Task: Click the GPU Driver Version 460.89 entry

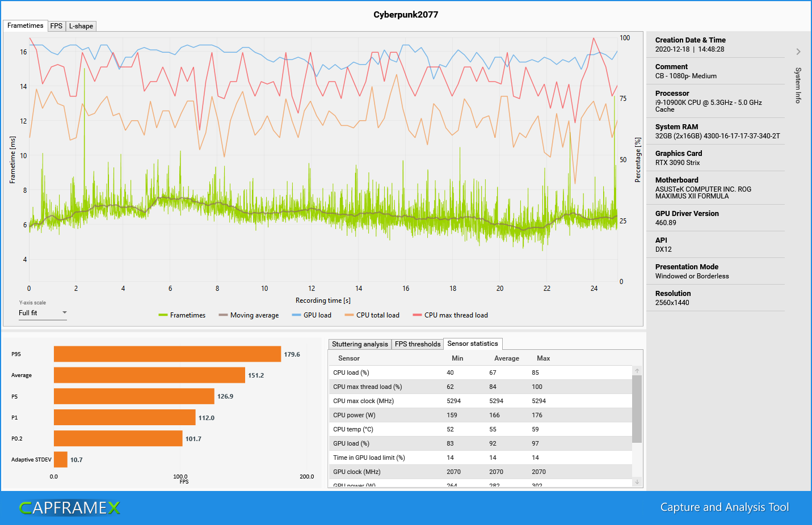Action: click(x=716, y=218)
